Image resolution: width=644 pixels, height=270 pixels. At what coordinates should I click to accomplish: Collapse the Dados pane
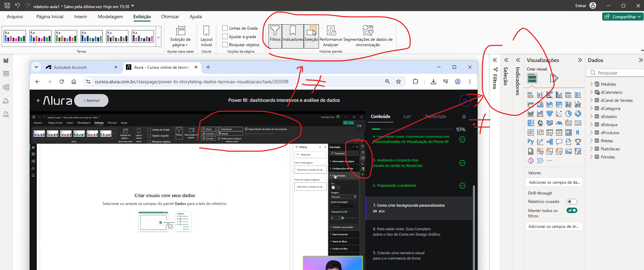640,60
